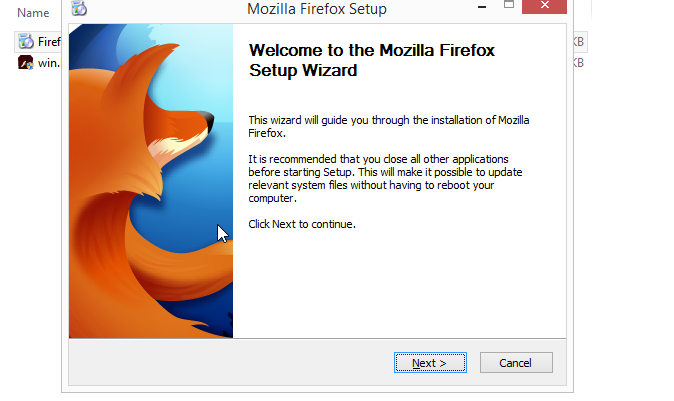Minimize the Mozilla Firefox Setup window
Screen dimensions: 674x401
tap(482, 7)
